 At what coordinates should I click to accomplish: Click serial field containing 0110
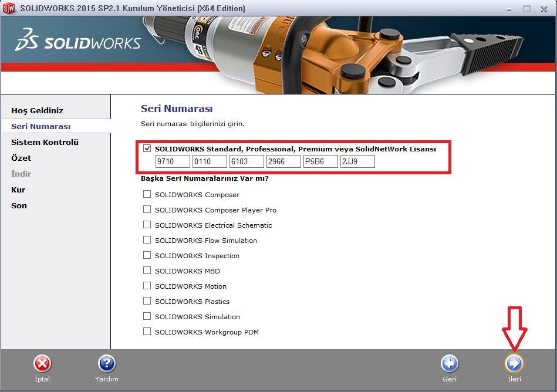(210, 161)
